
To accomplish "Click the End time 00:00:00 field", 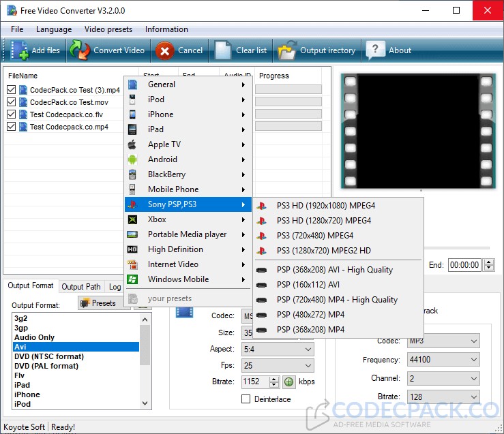I will [x=464, y=265].
